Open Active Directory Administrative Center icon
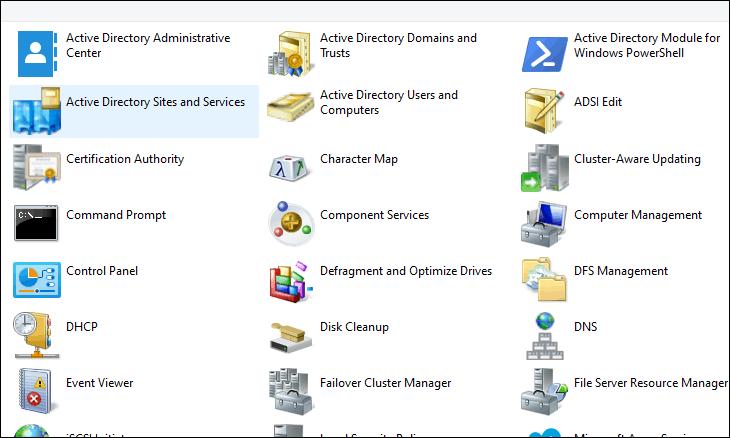 (37, 54)
